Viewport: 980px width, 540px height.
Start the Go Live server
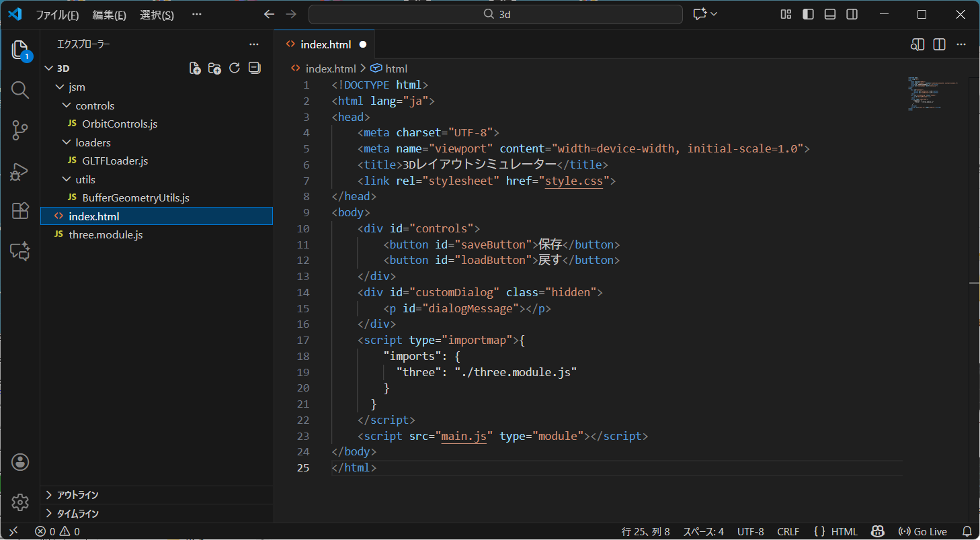coord(923,531)
